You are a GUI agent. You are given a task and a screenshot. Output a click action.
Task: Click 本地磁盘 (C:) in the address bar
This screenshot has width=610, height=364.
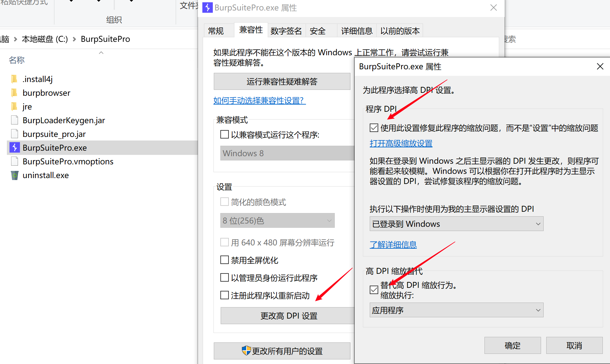point(45,39)
